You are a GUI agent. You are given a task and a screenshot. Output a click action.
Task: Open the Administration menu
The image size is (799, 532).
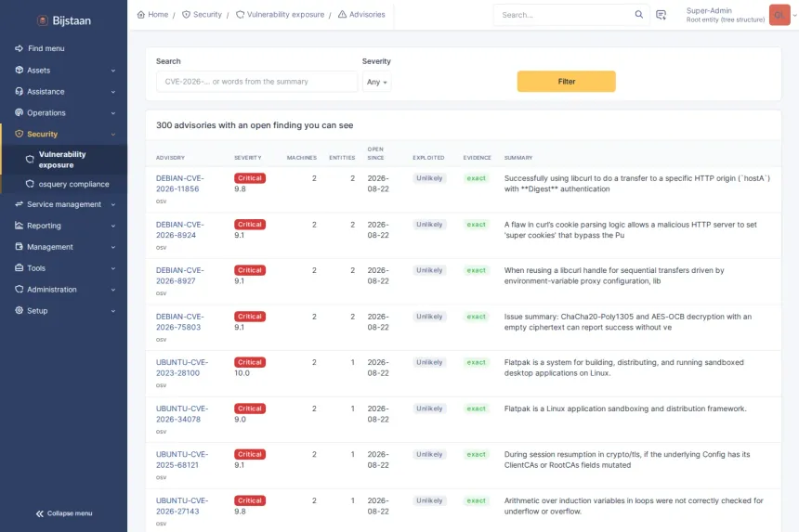coord(64,289)
